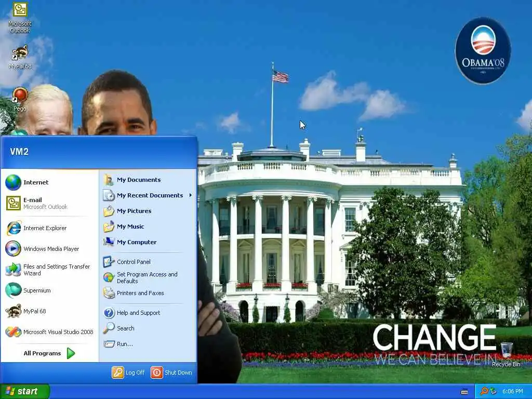Screen dimensions: 532x399
Task: Click the Microsoft Visual Studio 2008 icon
Action: [13, 332]
